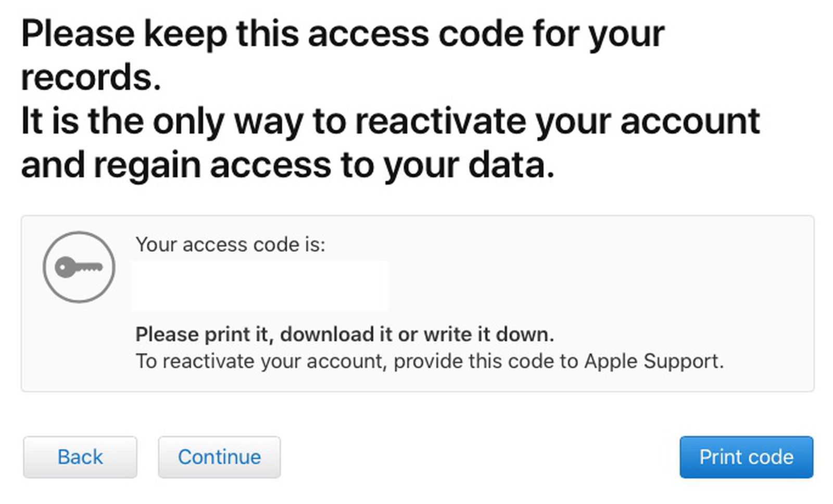833x504 pixels.
Task: Click Back to return to the previous step
Action: click(79, 457)
